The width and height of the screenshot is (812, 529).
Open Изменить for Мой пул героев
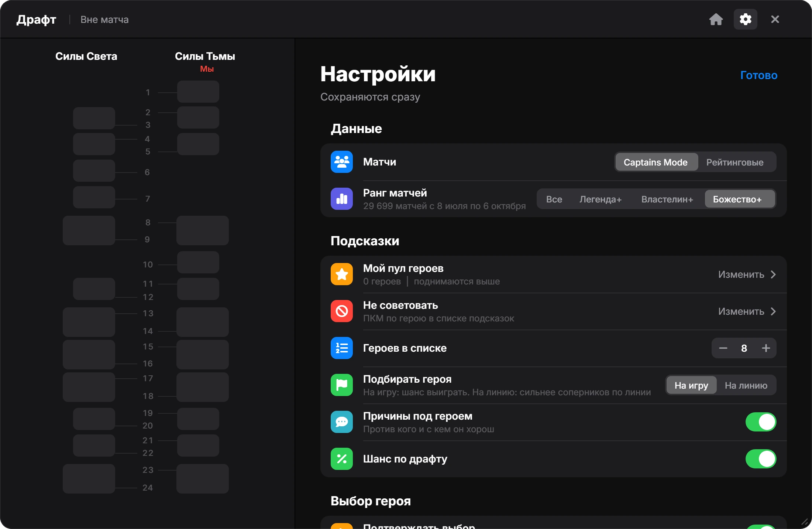(x=747, y=274)
